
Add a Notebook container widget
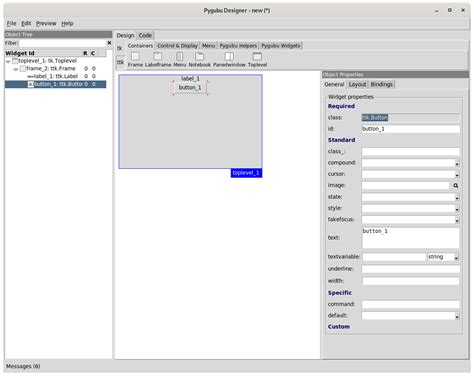[199, 60]
